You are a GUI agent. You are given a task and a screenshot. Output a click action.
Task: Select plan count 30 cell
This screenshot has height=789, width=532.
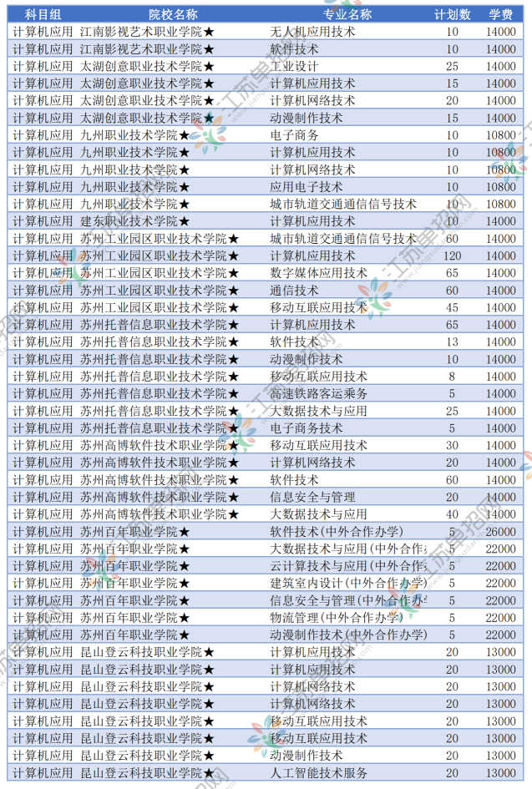[452, 445]
